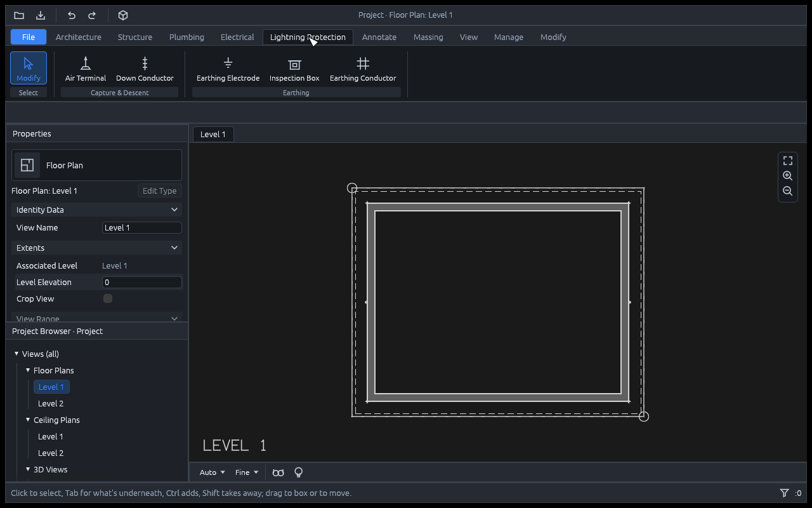The image size is (812, 508).
Task: Click the Floor Plan type icon
Action: tap(27, 165)
